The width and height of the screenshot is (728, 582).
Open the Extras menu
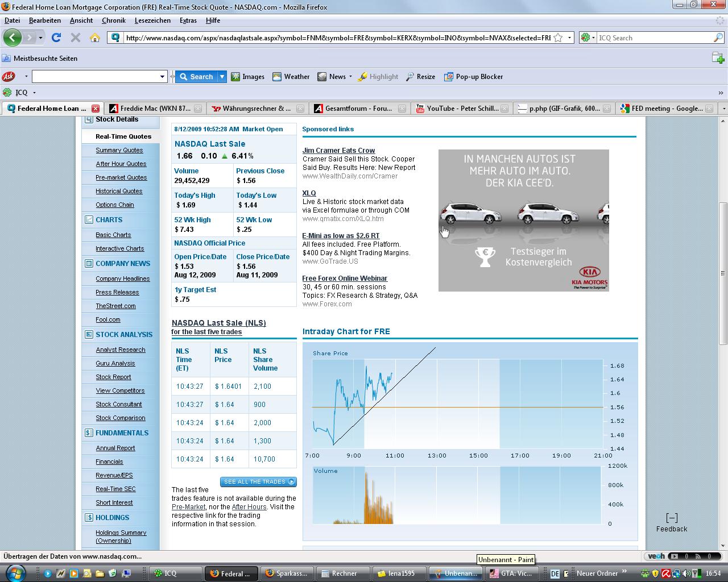[188, 20]
